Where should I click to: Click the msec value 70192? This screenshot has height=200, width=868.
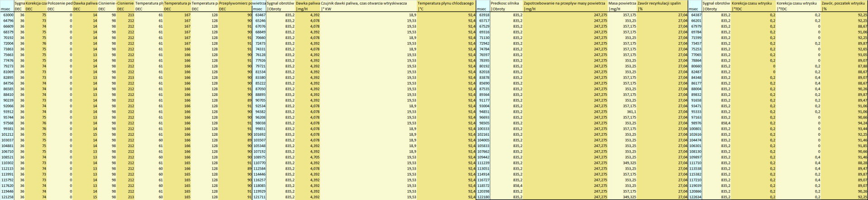7,38
